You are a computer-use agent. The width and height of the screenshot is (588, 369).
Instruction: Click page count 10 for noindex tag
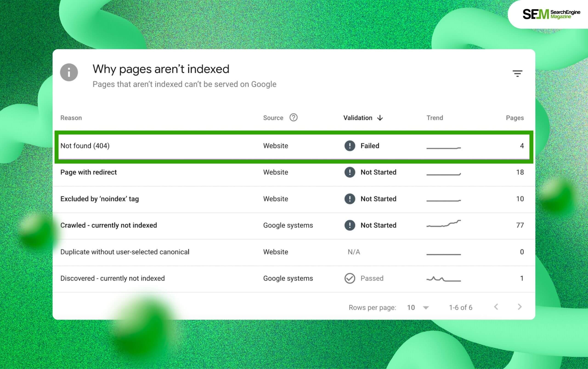coord(520,199)
